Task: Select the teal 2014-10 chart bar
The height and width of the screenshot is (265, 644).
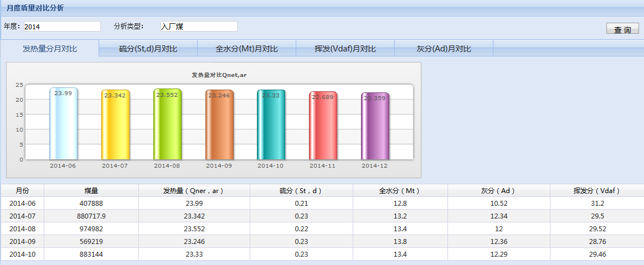Action: coord(271,126)
